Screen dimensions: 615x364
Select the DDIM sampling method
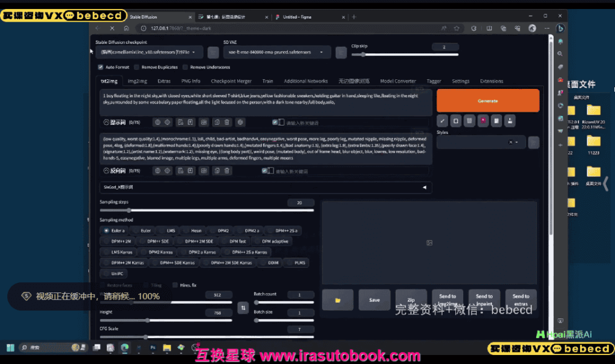click(270, 263)
